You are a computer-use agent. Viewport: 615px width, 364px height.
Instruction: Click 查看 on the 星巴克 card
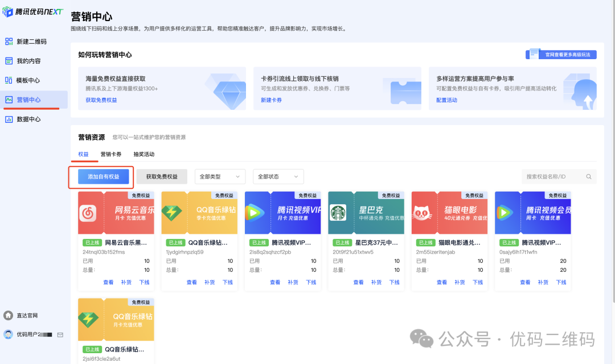point(359,282)
